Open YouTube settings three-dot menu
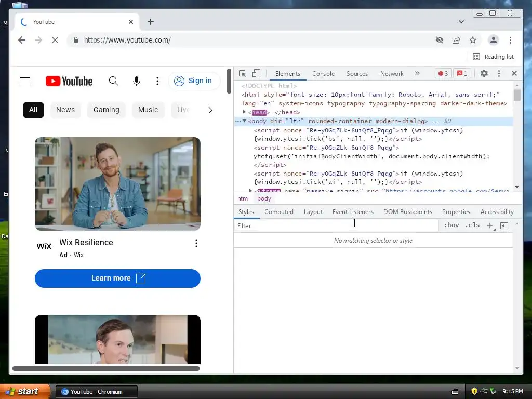The height and width of the screenshot is (399, 532). point(157,81)
